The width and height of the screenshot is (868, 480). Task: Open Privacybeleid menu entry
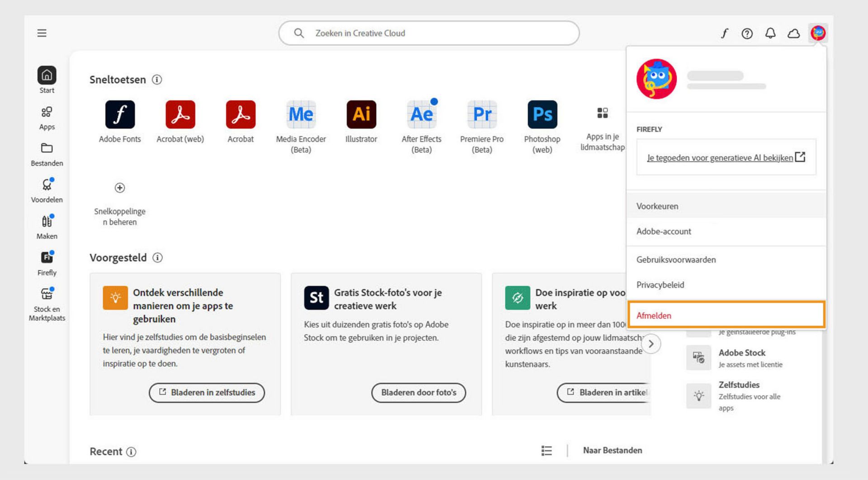726,285
